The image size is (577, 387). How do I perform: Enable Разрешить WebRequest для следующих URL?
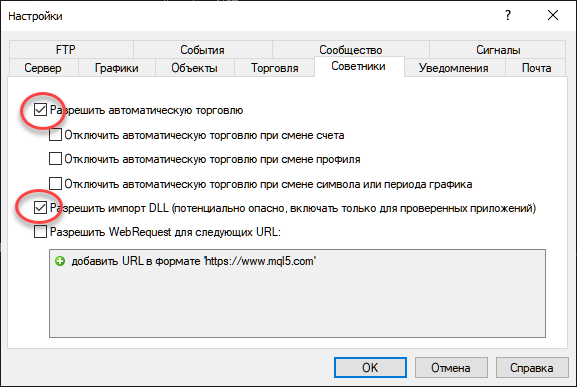[40, 232]
